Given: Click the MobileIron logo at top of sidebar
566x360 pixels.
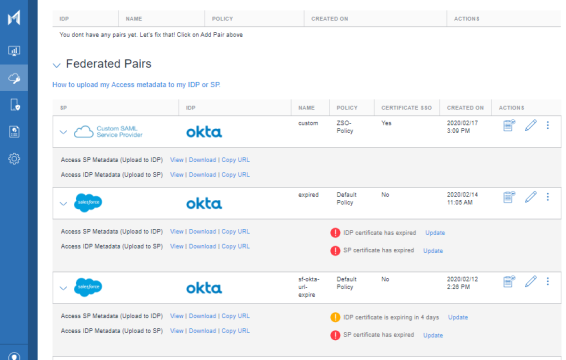Looking at the screenshot, I should [x=14, y=18].
